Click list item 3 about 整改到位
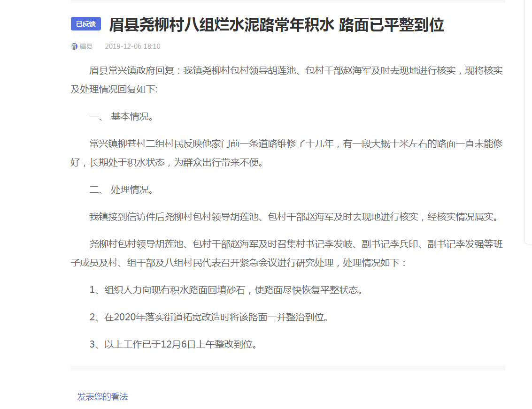Image resolution: width=532 pixels, height=409 pixels. click(x=174, y=345)
